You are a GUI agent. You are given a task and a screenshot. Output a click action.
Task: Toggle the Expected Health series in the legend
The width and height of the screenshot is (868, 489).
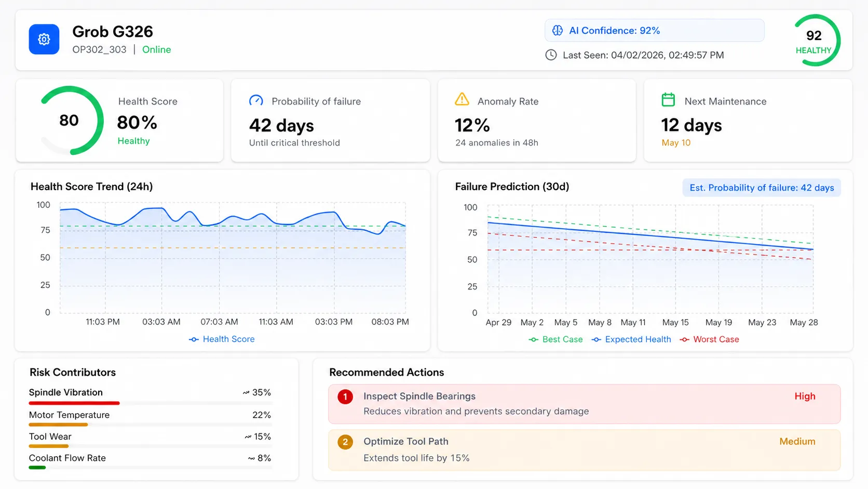pos(631,339)
